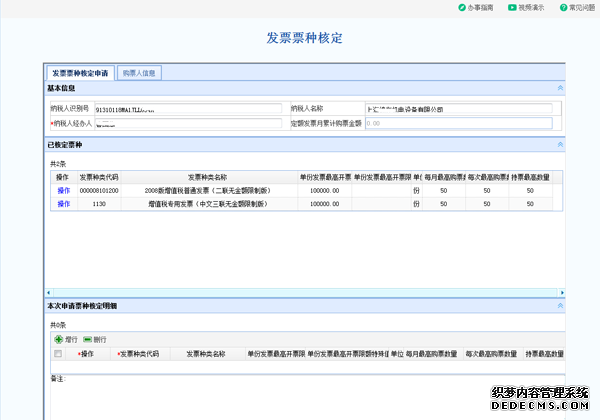Viewport: 600px width, 420px height.
Task: Switch to the 购票人信息 tab
Action: coord(139,73)
